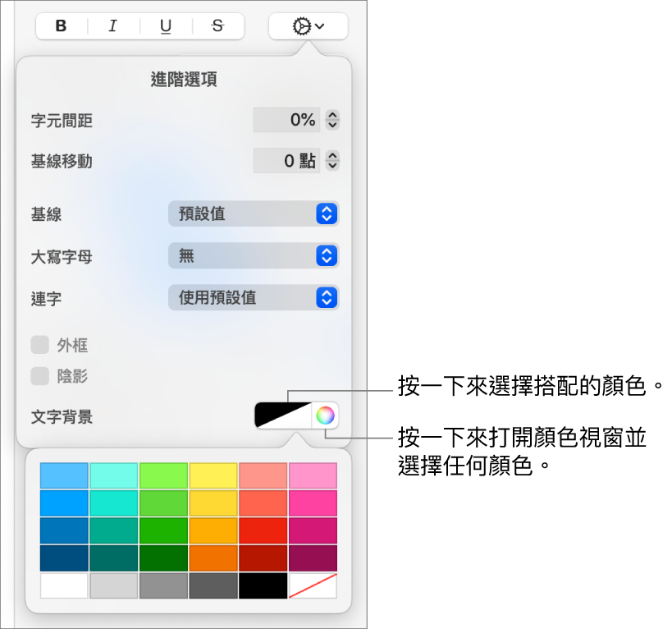
Task: Choose the pure green swatch in third row
Action: coord(164,530)
